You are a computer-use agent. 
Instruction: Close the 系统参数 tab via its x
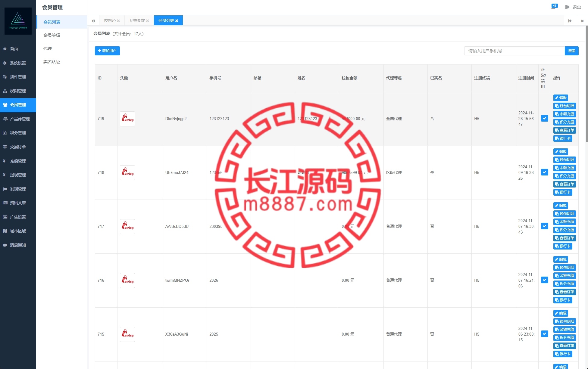click(148, 21)
